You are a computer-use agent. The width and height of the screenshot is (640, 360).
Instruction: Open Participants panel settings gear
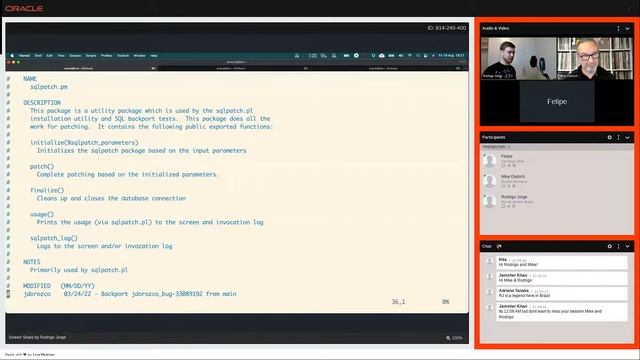(610, 138)
